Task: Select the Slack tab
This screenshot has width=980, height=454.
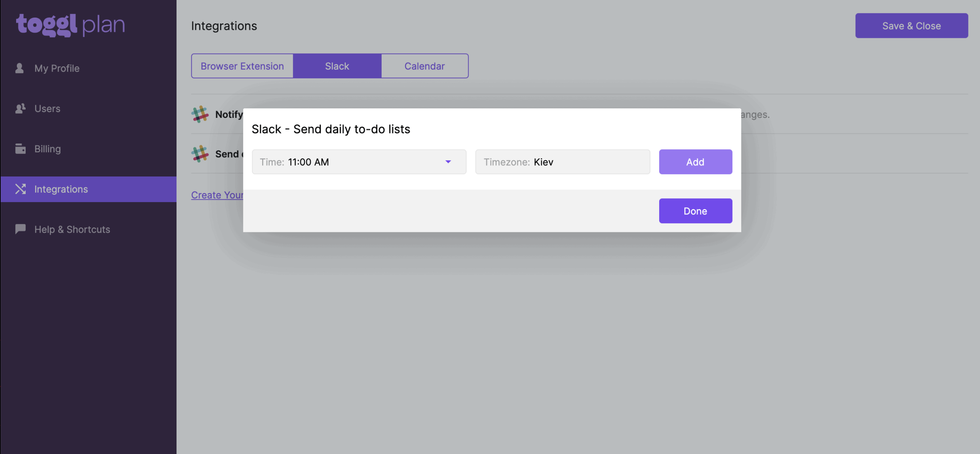Action: pos(337,66)
